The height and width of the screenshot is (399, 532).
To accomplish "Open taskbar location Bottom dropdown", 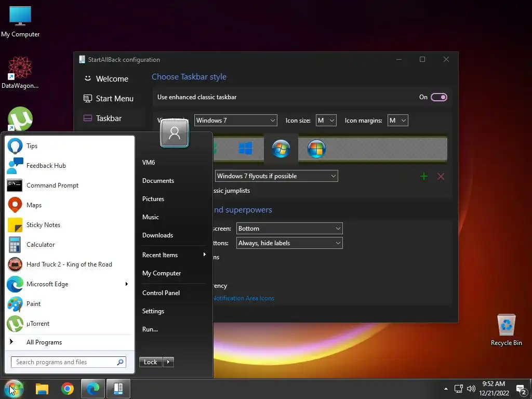I will click(289, 229).
